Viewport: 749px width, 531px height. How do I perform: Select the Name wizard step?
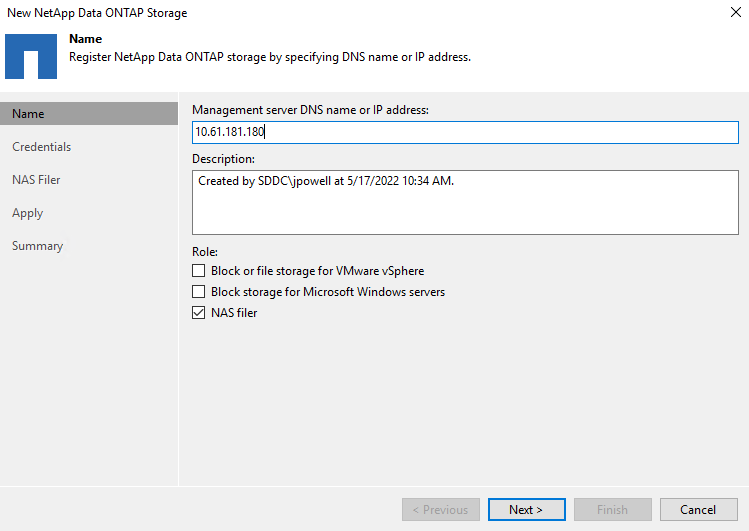pyautogui.click(x=28, y=114)
